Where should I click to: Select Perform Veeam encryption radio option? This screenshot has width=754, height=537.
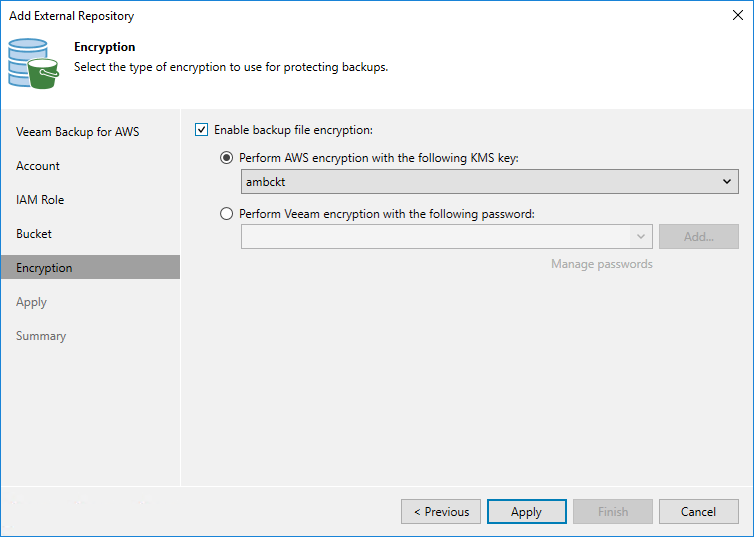click(x=228, y=214)
